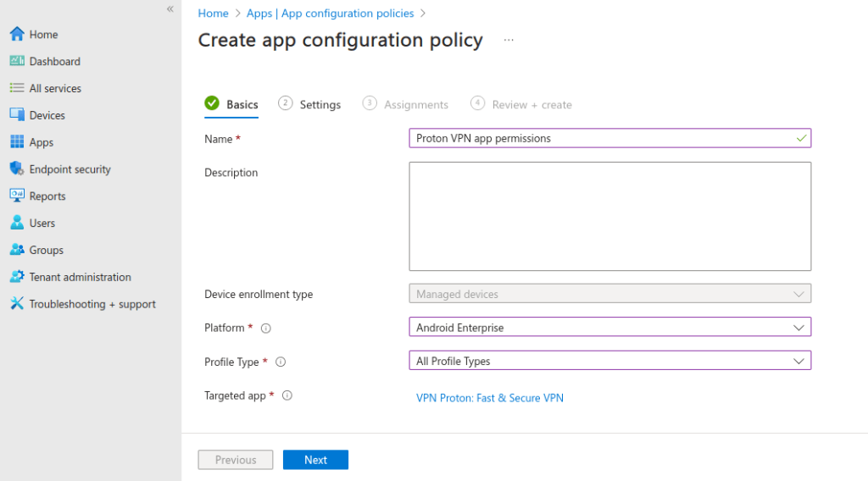The image size is (868, 481).
Task: Click the green Basics checkmark icon
Action: (x=212, y=103)
